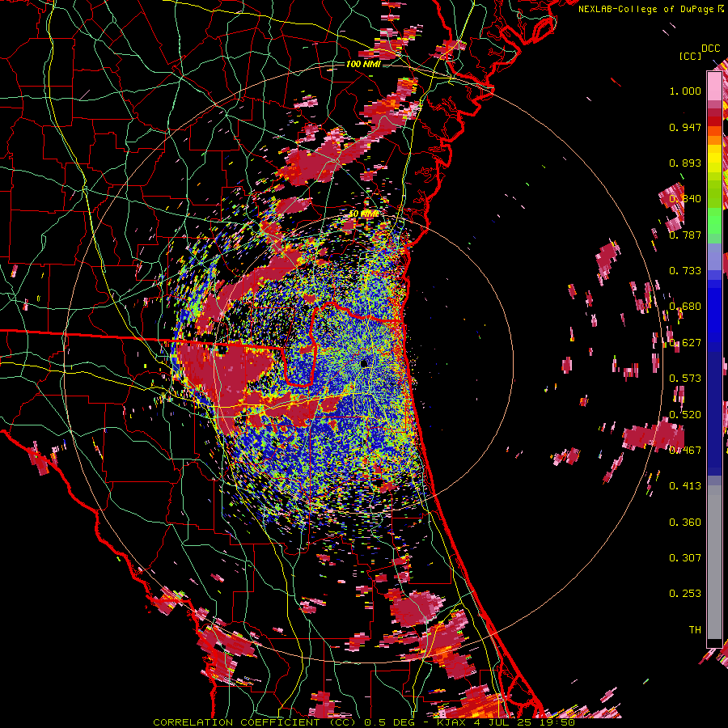Click the 0.253 scale label
Image resolution: width=728 pixels, height=728 pixels.
pos(685,594)
